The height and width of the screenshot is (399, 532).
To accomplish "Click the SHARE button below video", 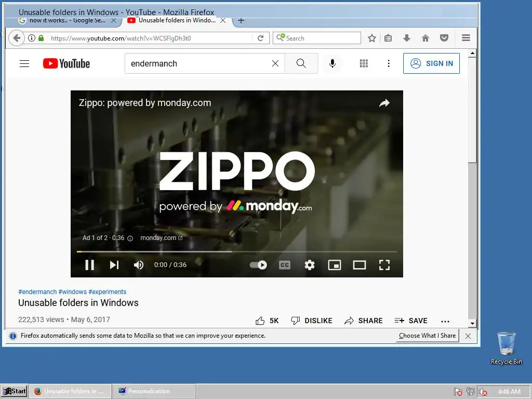I will coord(363,321).
